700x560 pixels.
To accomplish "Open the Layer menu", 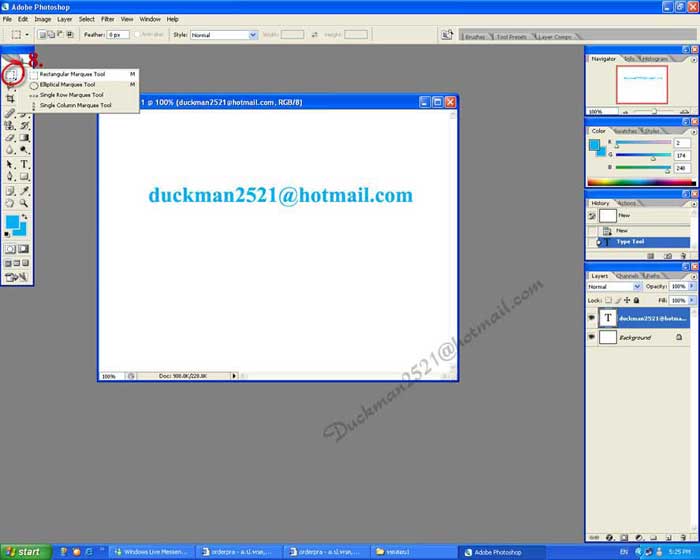I will pyautogui.click(x=64, y=19).
